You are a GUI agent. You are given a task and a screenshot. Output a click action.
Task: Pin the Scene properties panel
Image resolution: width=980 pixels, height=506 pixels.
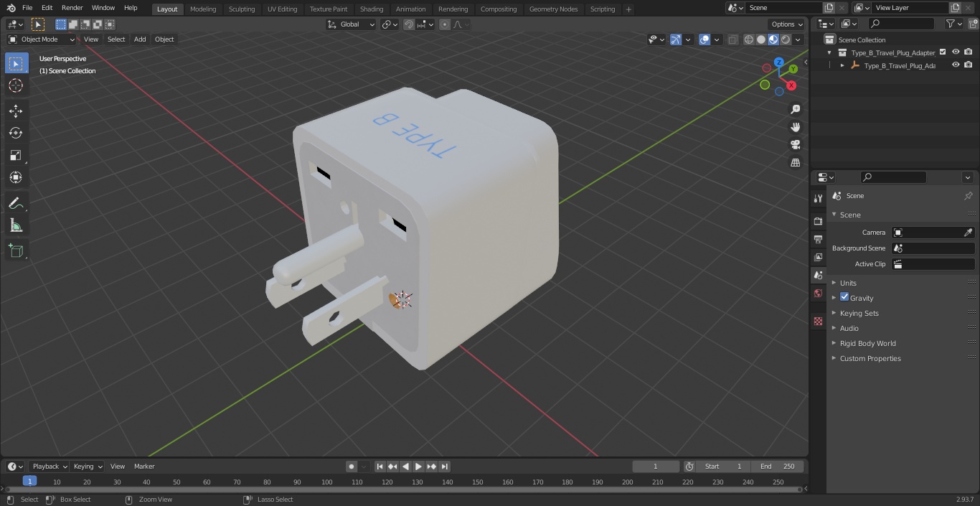968,196
